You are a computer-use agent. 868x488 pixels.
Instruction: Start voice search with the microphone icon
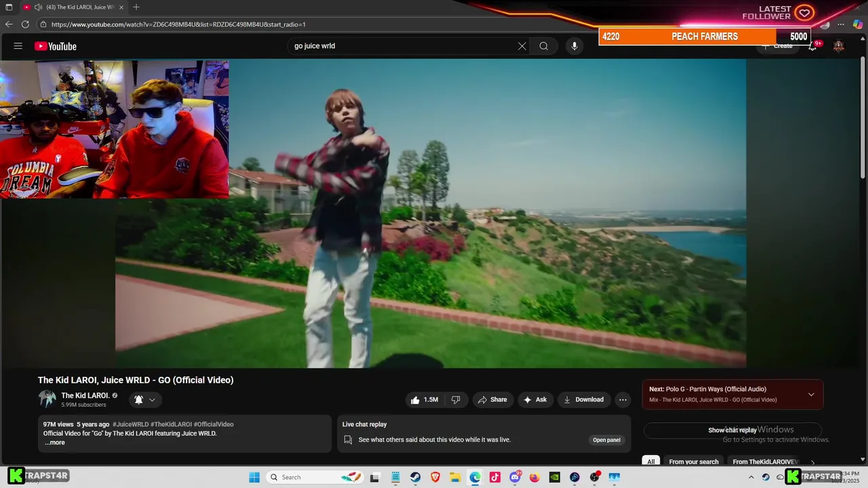(574, 46)
